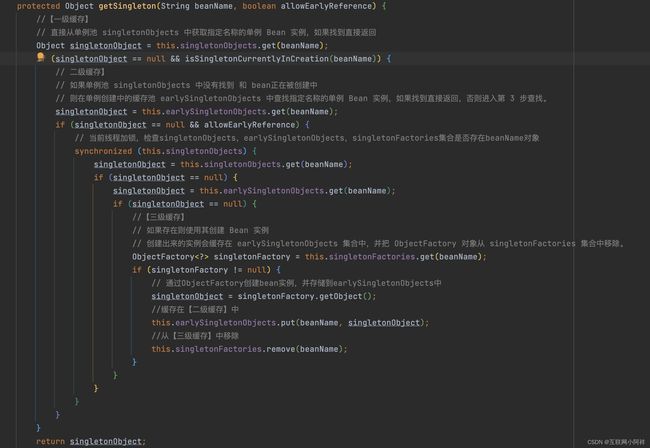The height and width of the screenshot is (448, 650).
Task: Click the '// 二级缓存】' comment line
Action: pos(80,72)
